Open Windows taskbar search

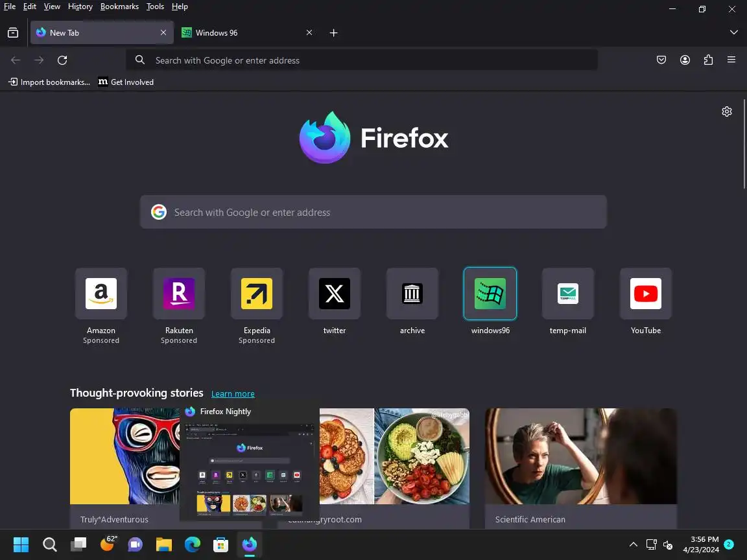click(x=49, y=544)
